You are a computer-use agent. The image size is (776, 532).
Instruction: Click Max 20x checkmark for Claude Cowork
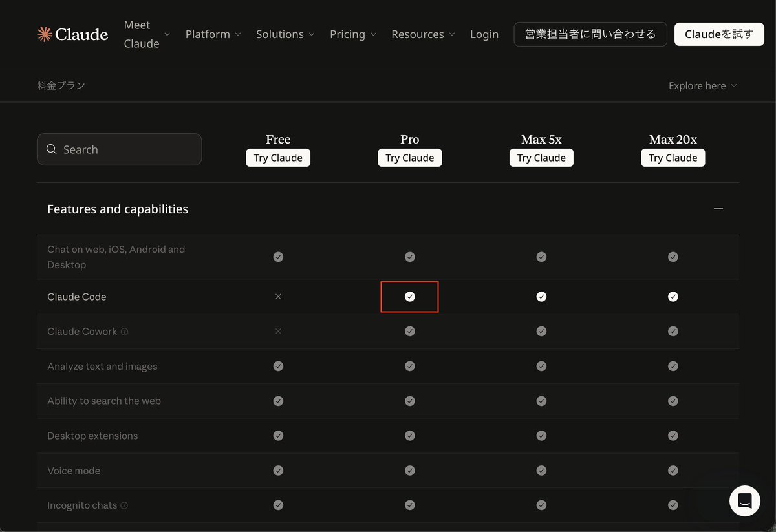(673, 332)
